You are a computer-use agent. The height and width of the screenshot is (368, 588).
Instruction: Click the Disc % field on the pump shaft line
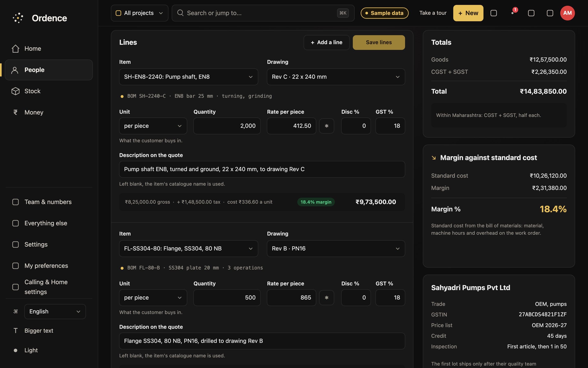pos(356,126)
